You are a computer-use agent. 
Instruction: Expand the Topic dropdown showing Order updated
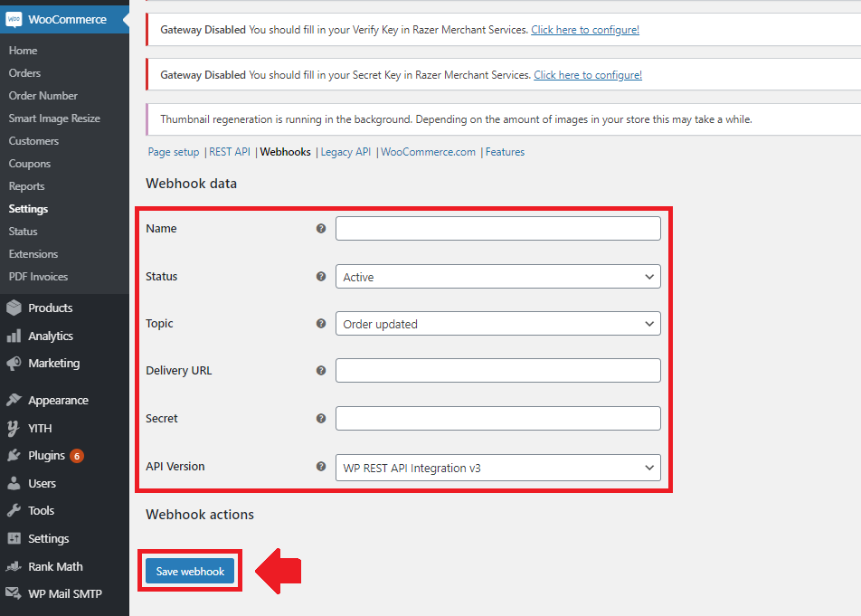coord(497,324)
